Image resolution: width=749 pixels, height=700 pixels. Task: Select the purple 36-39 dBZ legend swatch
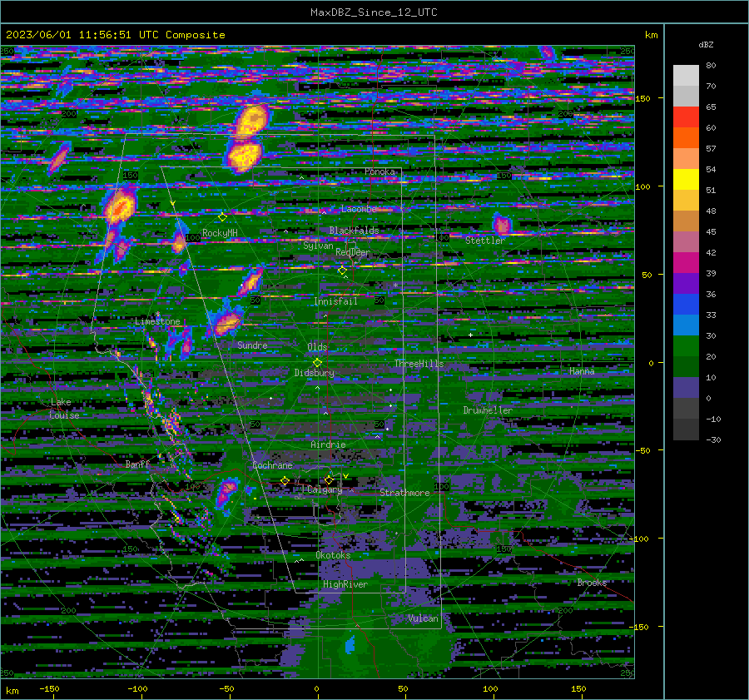(686, 283)
